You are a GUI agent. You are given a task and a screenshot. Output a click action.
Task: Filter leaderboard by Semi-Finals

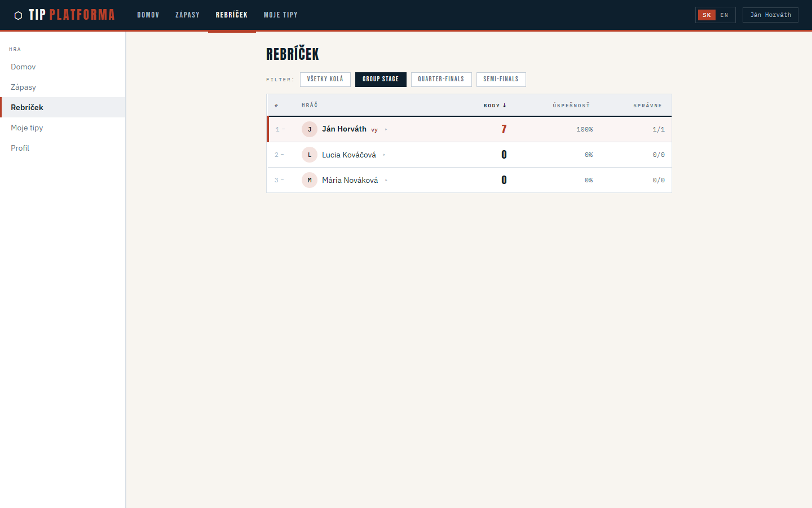coord(501,80)
